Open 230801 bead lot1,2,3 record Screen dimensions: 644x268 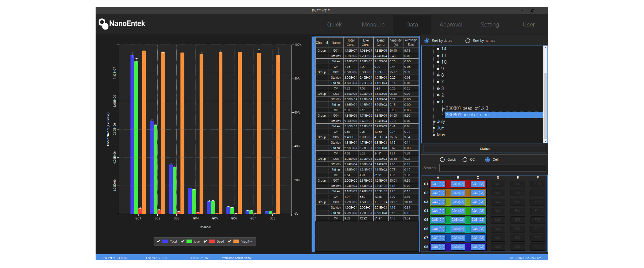click(467, 108)
